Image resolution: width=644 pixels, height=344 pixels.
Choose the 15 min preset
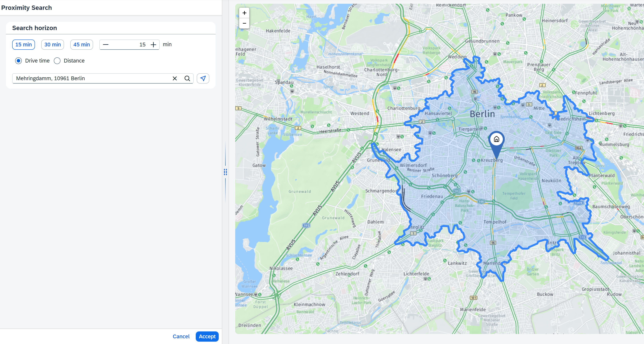pos(24,45)
